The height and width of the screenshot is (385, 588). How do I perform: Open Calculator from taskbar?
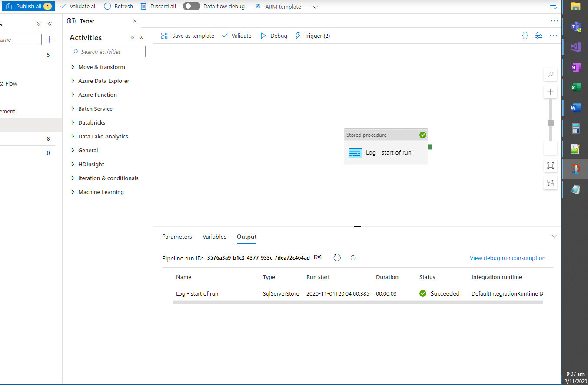point(576,128)
